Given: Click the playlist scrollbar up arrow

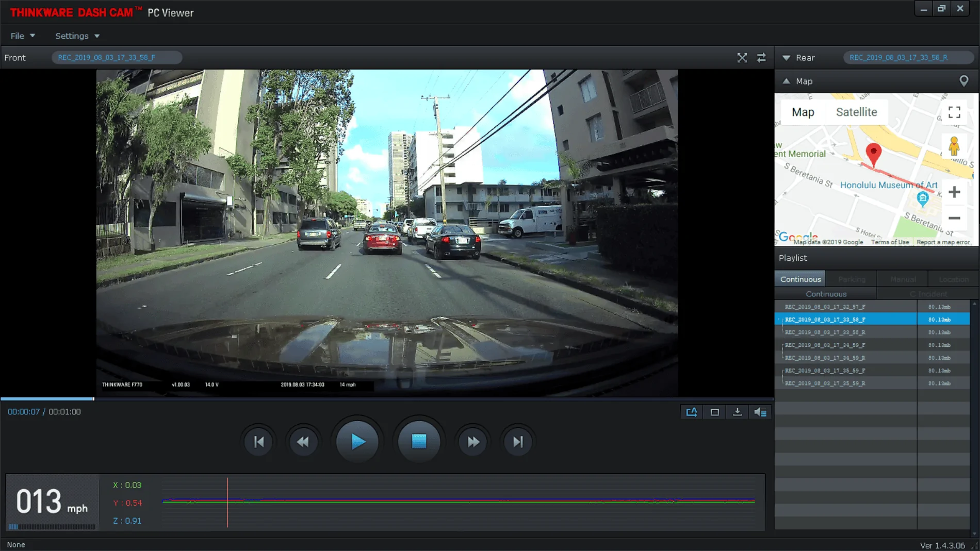Looking at the screenshot, I should tap(974, 304).
